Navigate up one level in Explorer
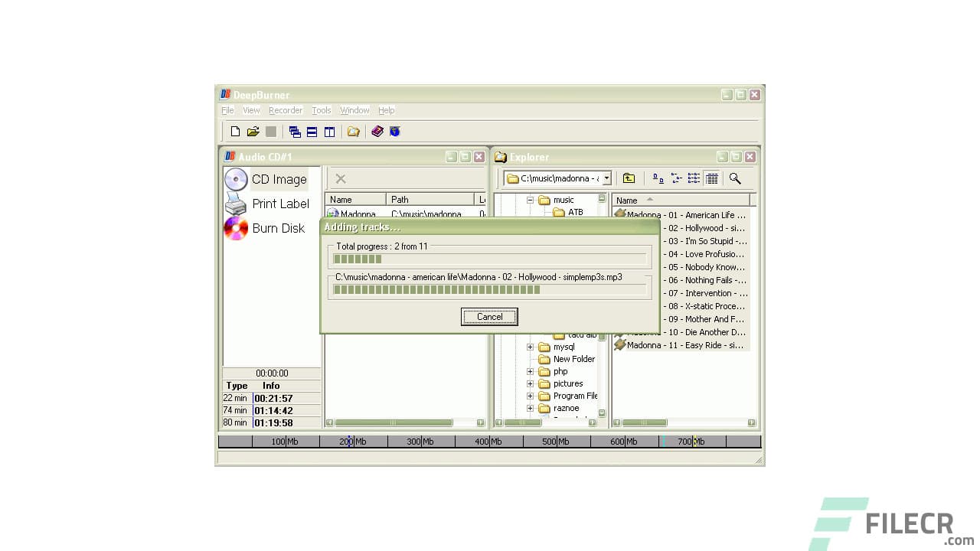Image resolution: width=980 pixels, height=551 pixels. [x=629, y=178]
